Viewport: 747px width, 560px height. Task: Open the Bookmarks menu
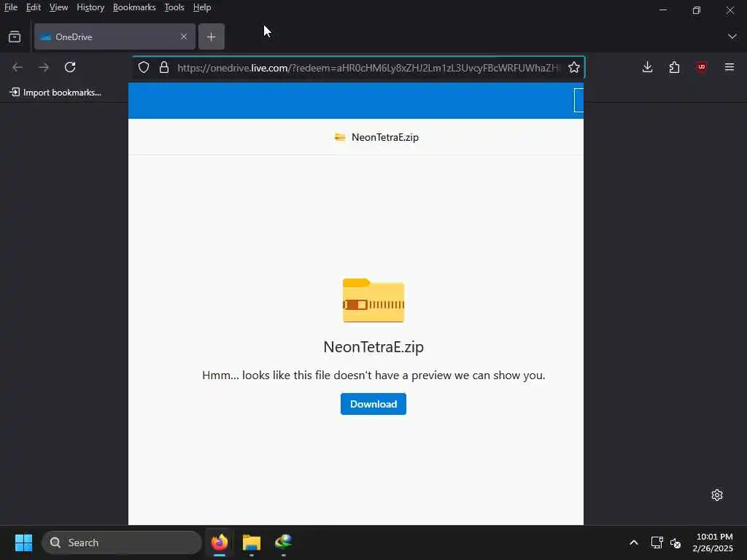click(134, 7)
